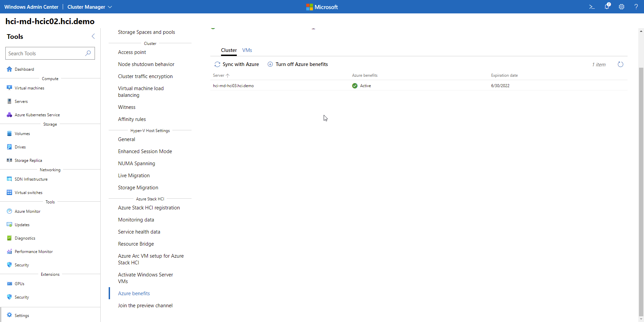Viewport: 644px width, 322px height.
Task: Open Storage Spaces and pools settings
Action: coord(147,32)
